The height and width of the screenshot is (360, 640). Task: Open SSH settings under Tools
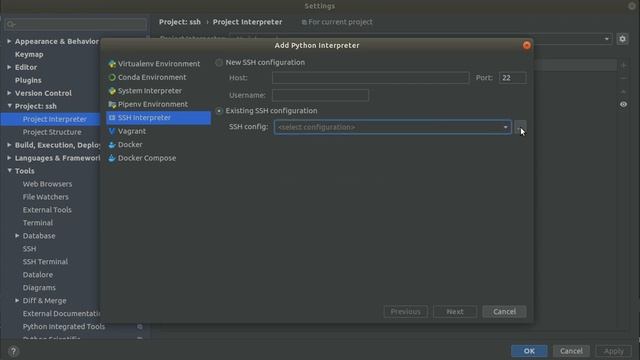pos(29,249)
